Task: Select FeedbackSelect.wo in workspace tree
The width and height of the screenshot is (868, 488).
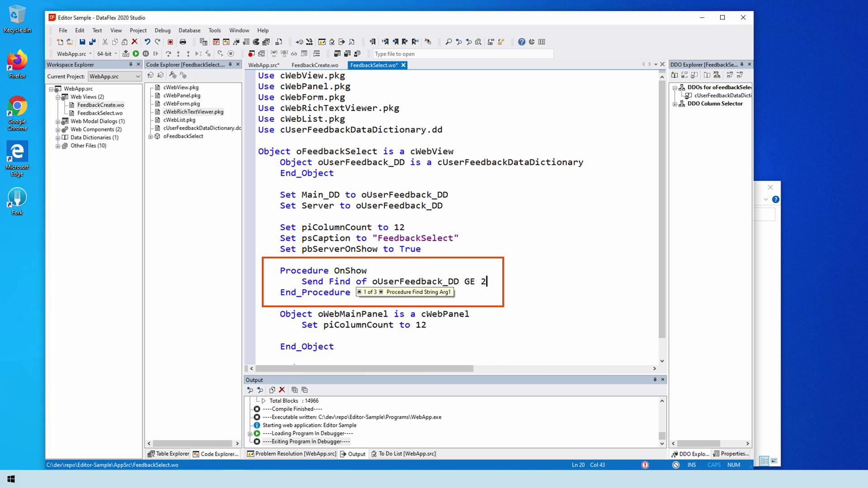Action: [99, 113]
